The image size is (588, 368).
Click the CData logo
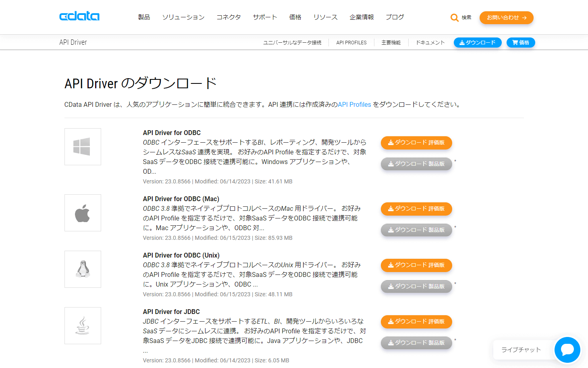click(x=79, y=16)
